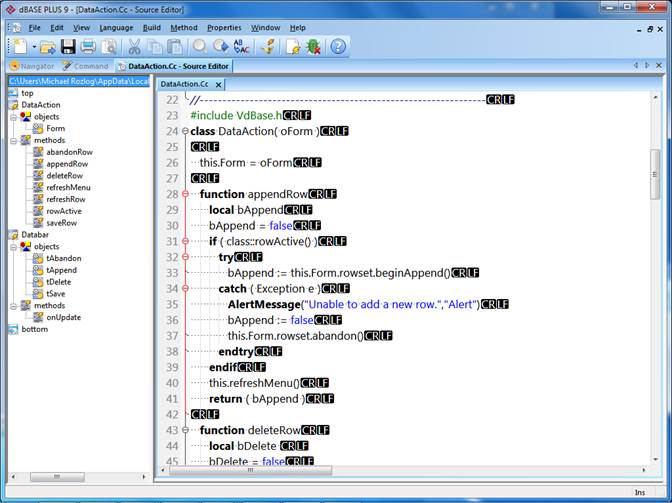Click the Help question mark icon
The width and height of the screenshot is (672, 503).
point(338,46)
